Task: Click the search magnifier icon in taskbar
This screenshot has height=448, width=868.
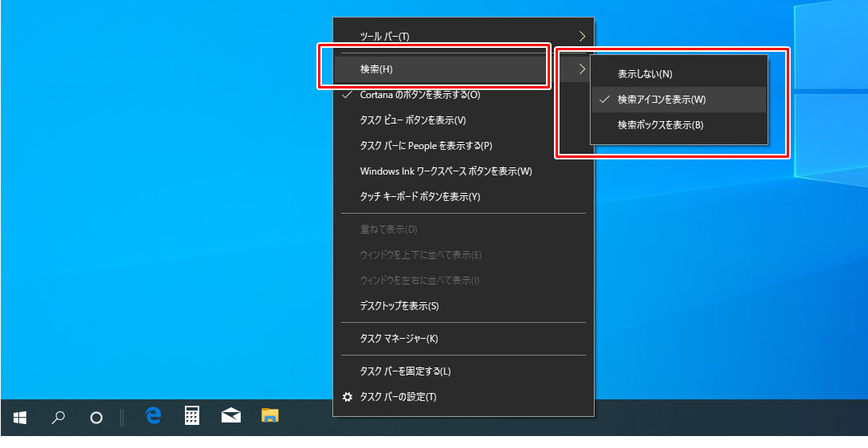Action: click(x=58, y=417)
